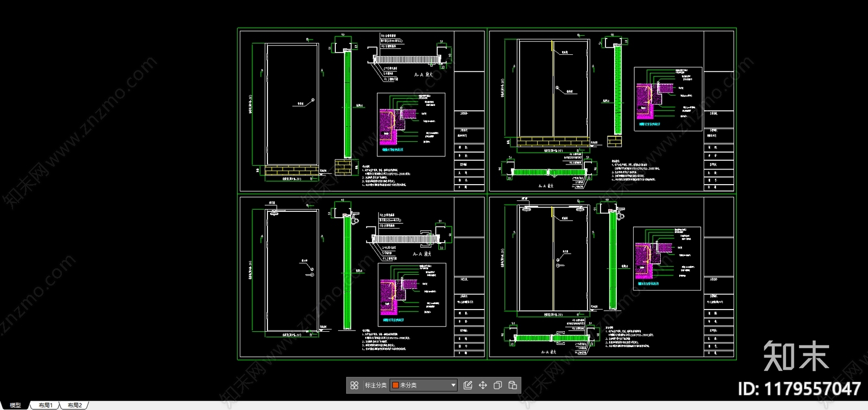Click the top-left single door drawing sheet
This screenshot has height=410, width=868.
coord(362,111)
